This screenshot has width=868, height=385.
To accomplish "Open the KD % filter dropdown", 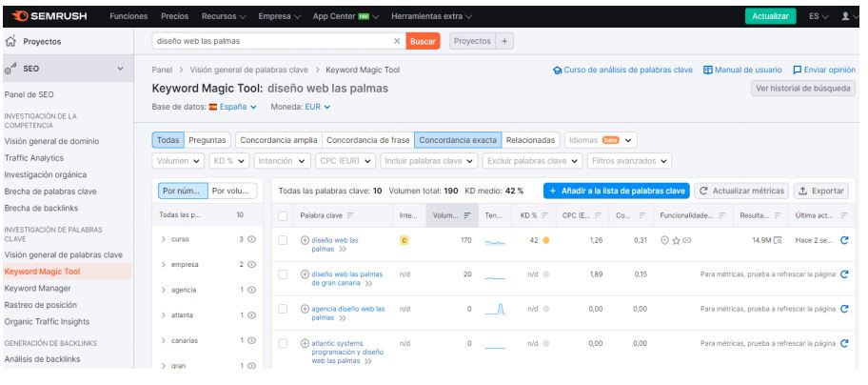I will click(x=229, y=161).
